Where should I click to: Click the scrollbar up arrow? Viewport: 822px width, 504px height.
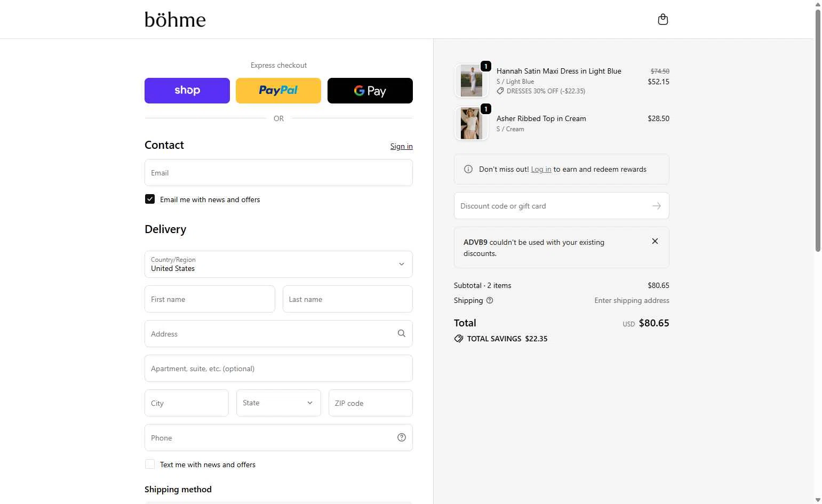click(818, 4)
